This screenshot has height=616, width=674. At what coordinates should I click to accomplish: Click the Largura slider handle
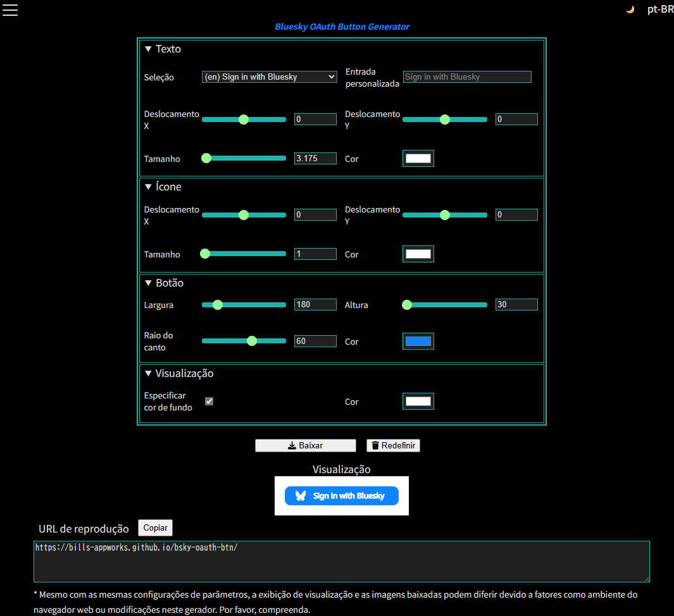[218, 305]
